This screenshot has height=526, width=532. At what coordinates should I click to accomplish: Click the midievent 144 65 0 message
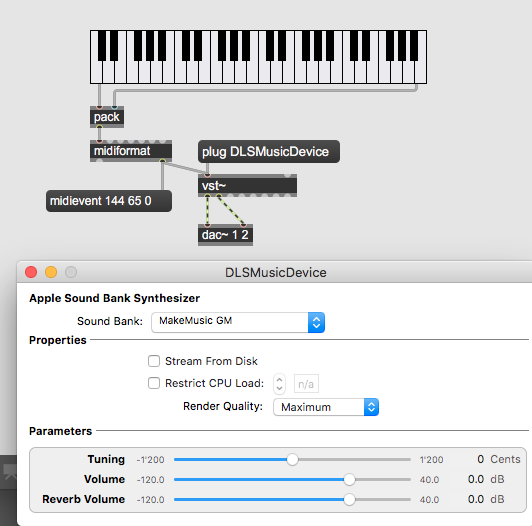[x=109, y=201]
